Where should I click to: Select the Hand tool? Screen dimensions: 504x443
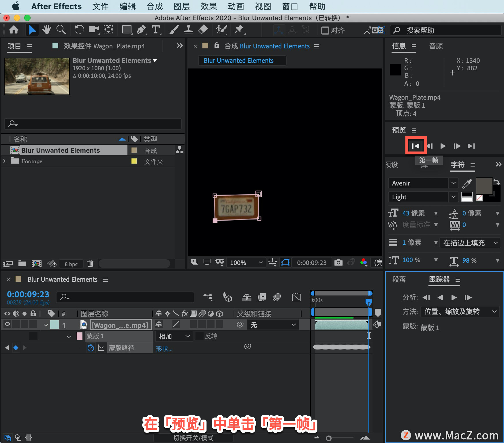(x=46, y=30)
